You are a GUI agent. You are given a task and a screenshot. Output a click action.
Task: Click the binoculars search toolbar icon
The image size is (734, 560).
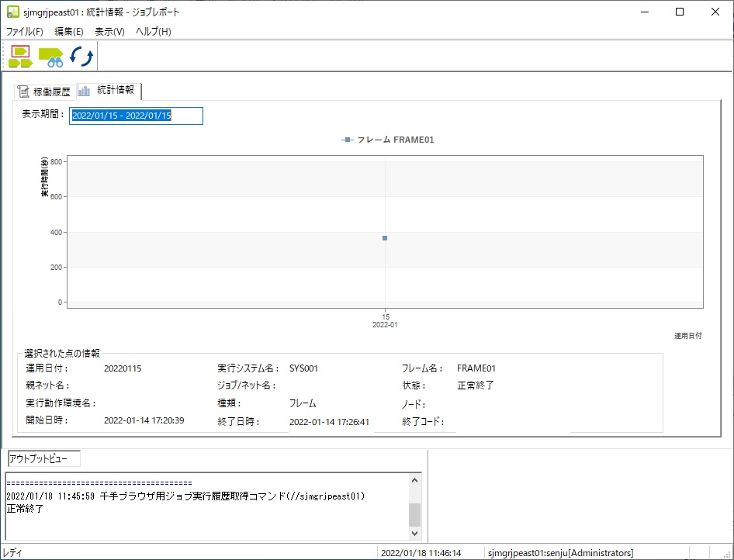point(51,57)
